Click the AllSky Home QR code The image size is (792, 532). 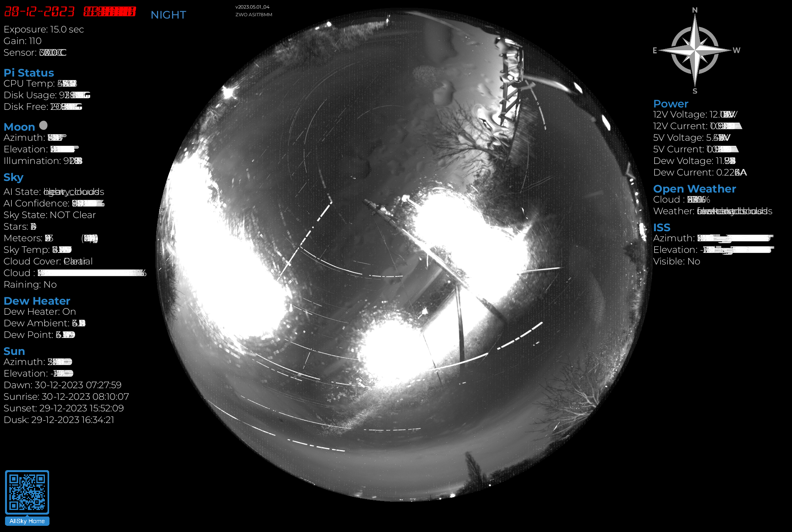(x=27, y=492)
